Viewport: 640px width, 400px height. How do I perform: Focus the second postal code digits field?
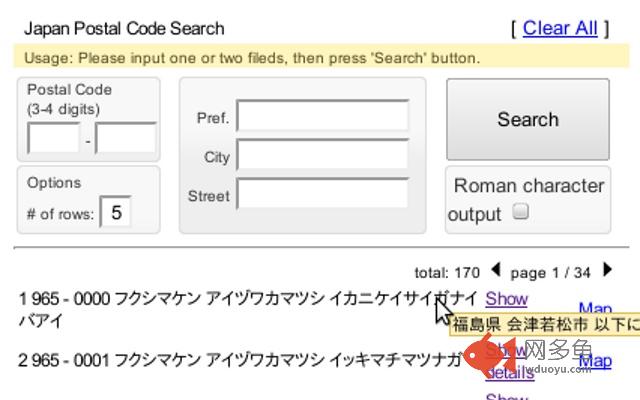(x=126, y=138)
